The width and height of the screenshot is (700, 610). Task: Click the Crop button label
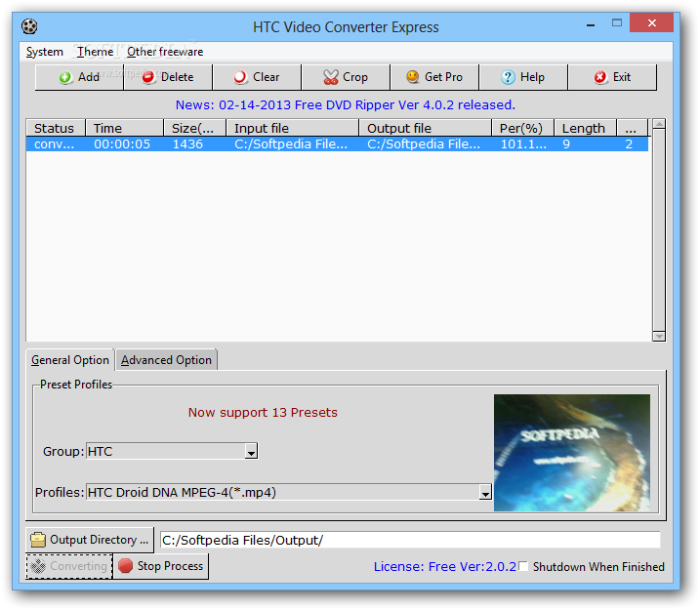355,77
